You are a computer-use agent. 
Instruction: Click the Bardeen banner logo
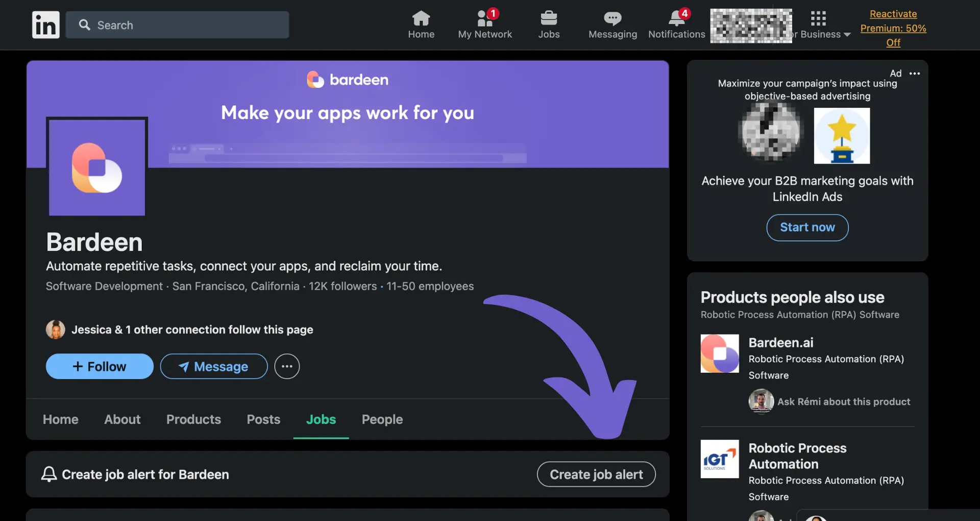[x=348, y=80]
